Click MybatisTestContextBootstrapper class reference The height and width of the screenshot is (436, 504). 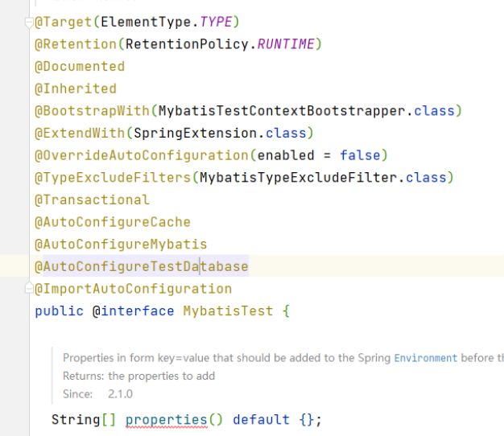[281, 111]
